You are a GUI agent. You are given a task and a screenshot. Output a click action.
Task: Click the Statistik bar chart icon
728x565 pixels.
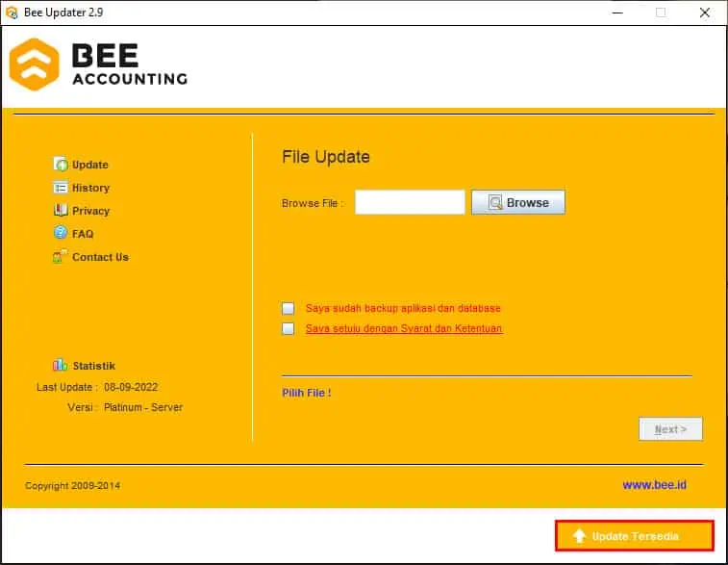click(60, 365)
